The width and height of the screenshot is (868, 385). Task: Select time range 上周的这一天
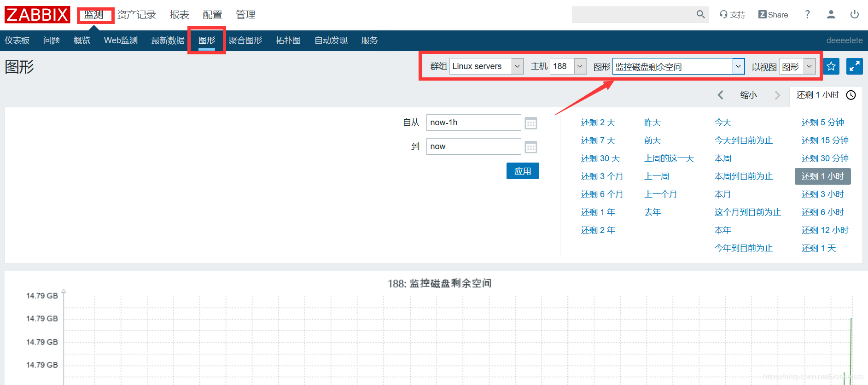click(669, 158)
